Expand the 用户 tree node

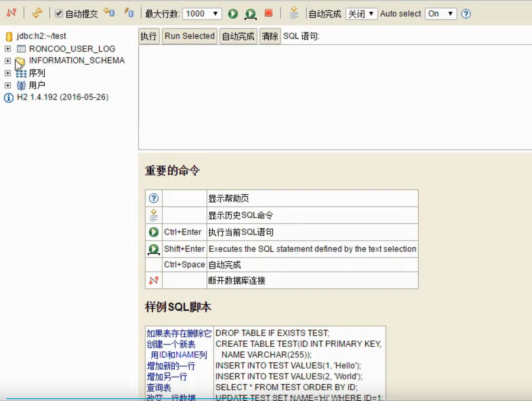(8, 85)
